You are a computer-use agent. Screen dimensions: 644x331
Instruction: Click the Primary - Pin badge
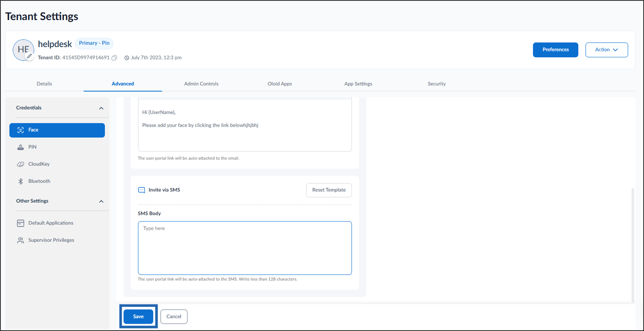(x=94, y=43)
